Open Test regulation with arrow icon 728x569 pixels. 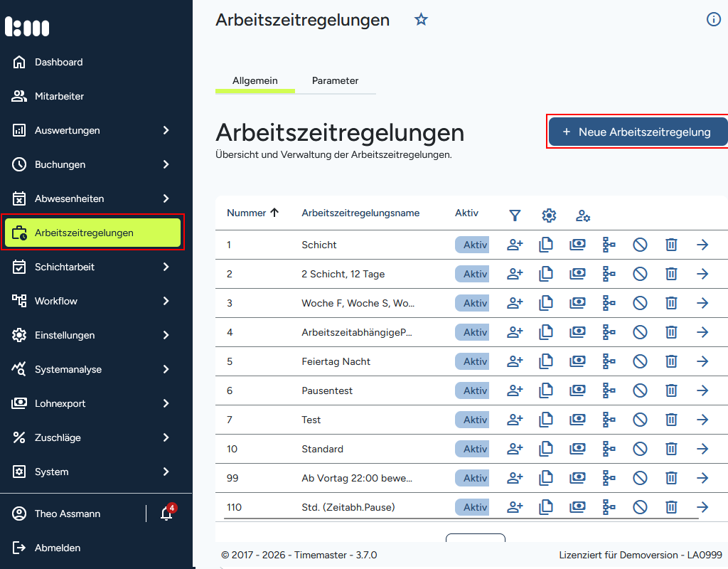(x=702, y=420)
